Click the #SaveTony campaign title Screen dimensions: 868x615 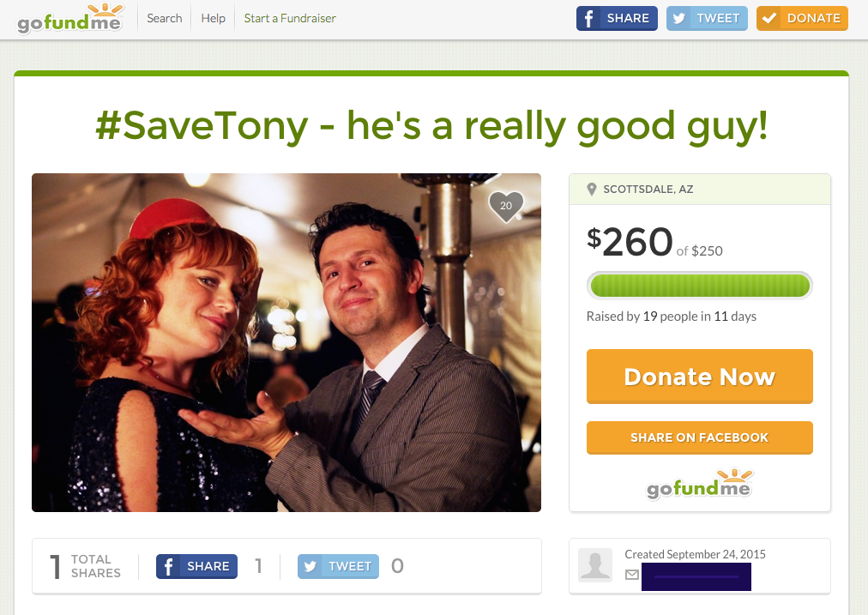[x=431, y=126]
